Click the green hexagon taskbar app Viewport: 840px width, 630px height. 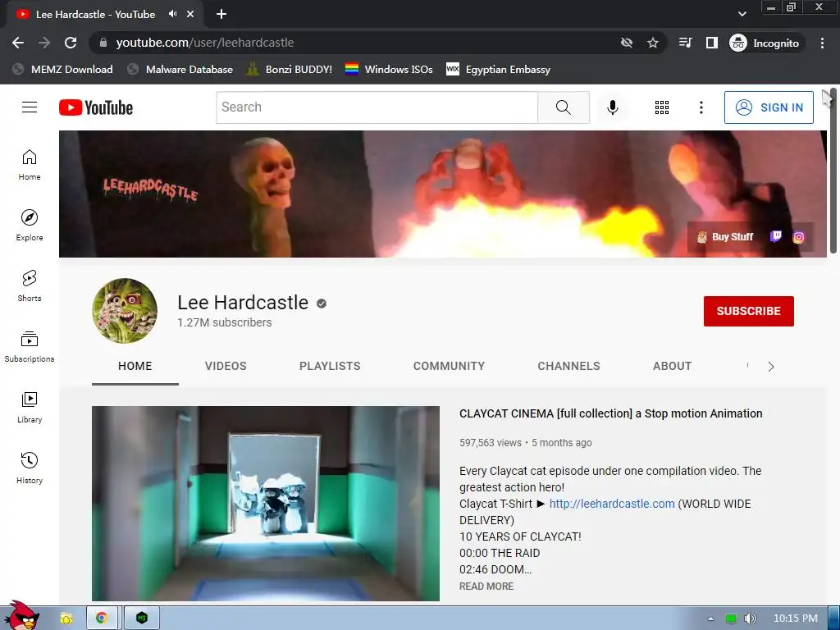click(x=141, y=619)
